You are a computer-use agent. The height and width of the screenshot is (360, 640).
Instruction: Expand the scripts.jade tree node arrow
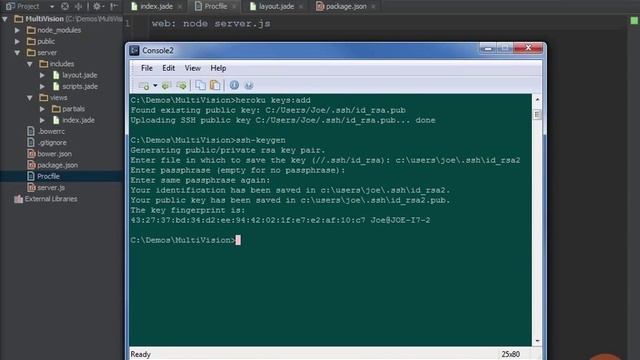tap(42, 87)
